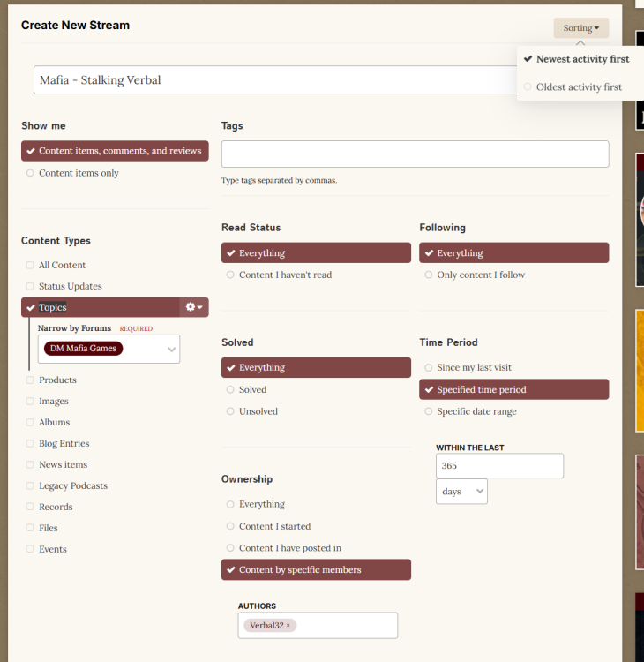Select Oldest activity first sorting
The width and height of the screenshot is (644, 662).
coord(578,87)
